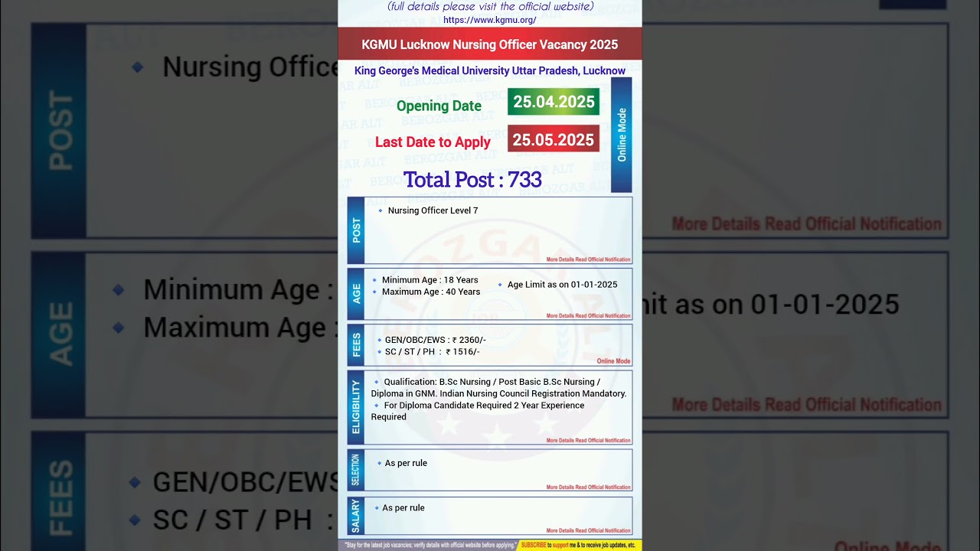Select the vertical POST section label

356,230
